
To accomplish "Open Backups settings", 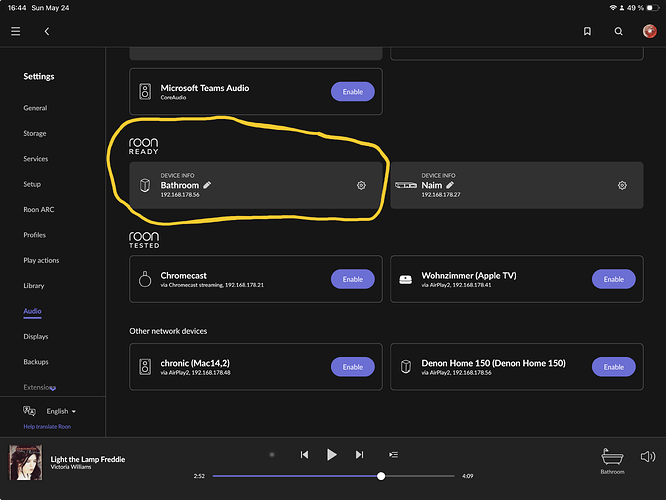I will pyautogui.click(x=36, y=362).
